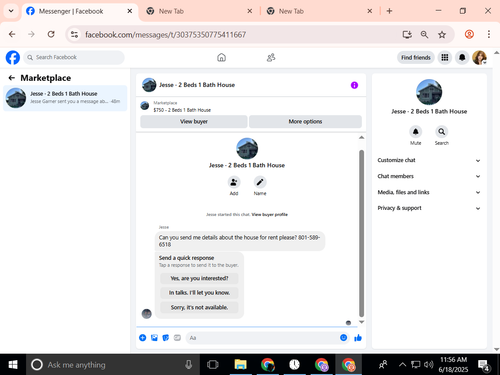The height and width of the screenshot is (375, 500).
Task: Search in conversation with the magnifier icon
Action: click(x=442, y=132)
